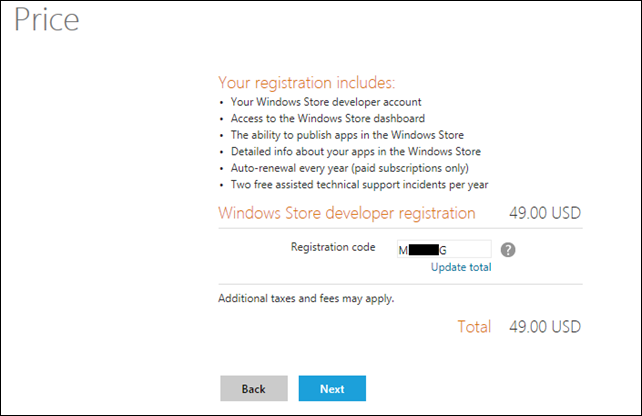642x416 pixels.
Task: Proceed with the Next button
Action: coord(332,388)
